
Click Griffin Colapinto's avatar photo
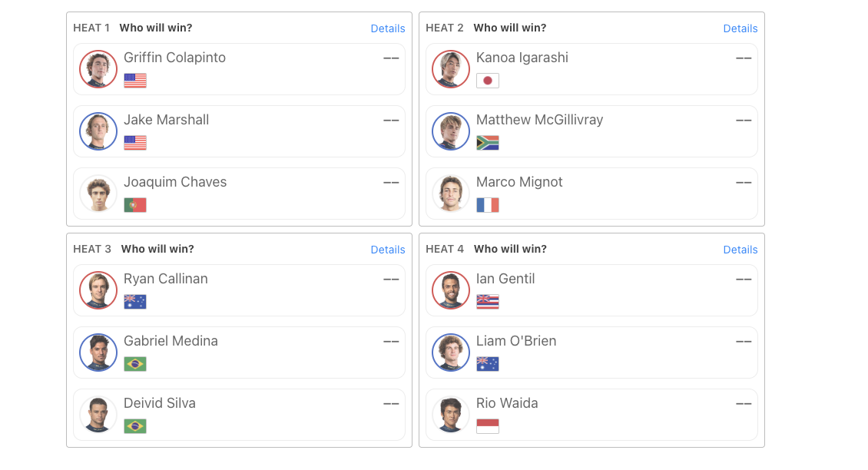[98, 69]
